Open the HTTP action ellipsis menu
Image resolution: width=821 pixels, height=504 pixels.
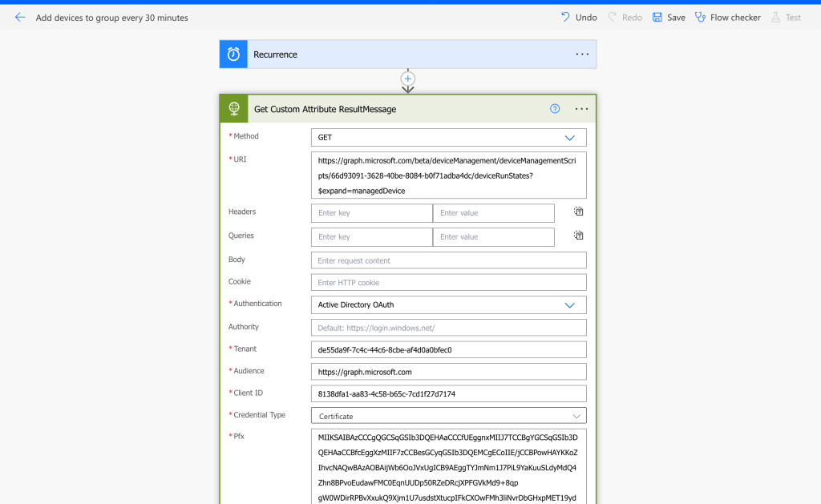coord(582,109)
